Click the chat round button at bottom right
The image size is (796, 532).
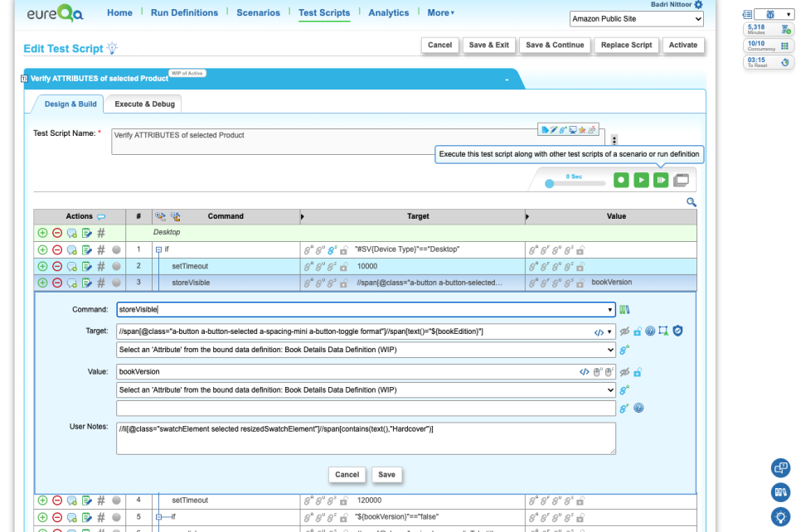(780, 467)
